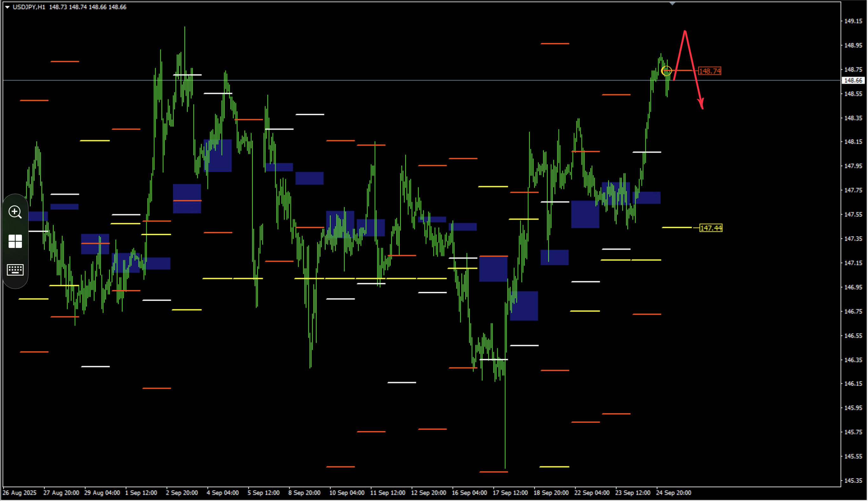Click the 147.55 price scale value
This screenshot has width=868, height=501.
click(x=853, y=214)
